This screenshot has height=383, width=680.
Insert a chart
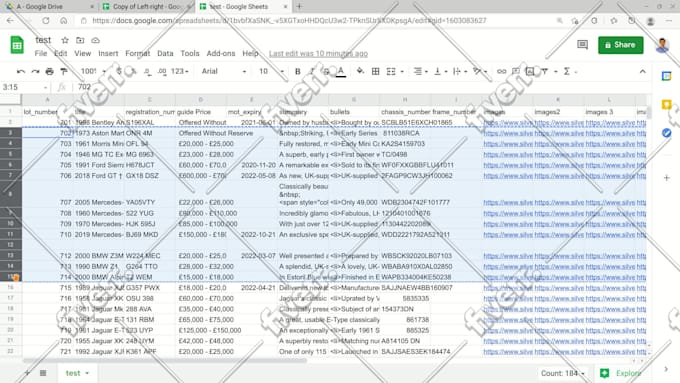tap(530, 72)
